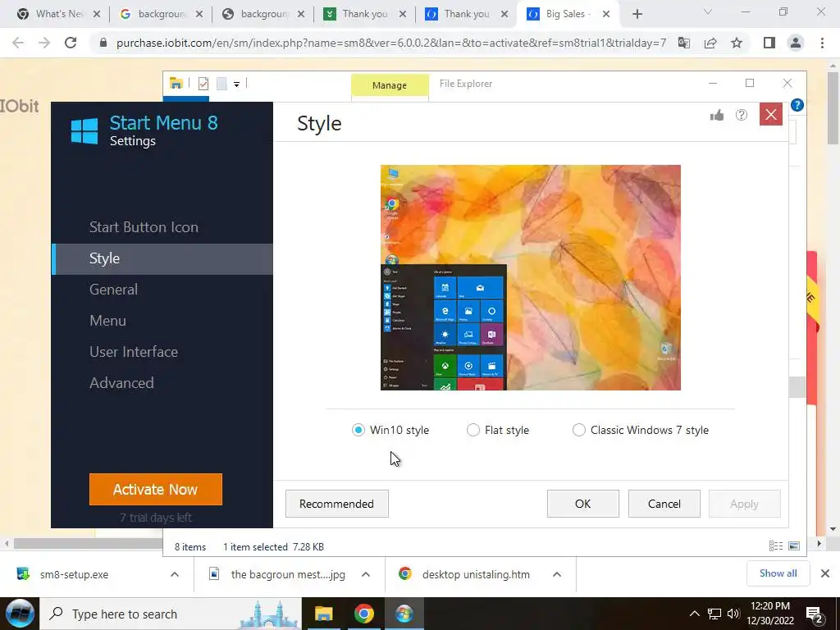Close the Start Menu 8 settings dialog

(x=771, y=115)
